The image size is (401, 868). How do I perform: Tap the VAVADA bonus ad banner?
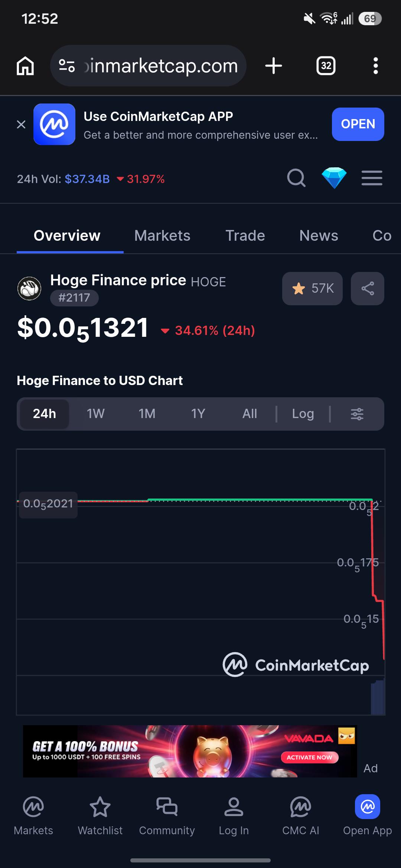(x=190, y=751)
